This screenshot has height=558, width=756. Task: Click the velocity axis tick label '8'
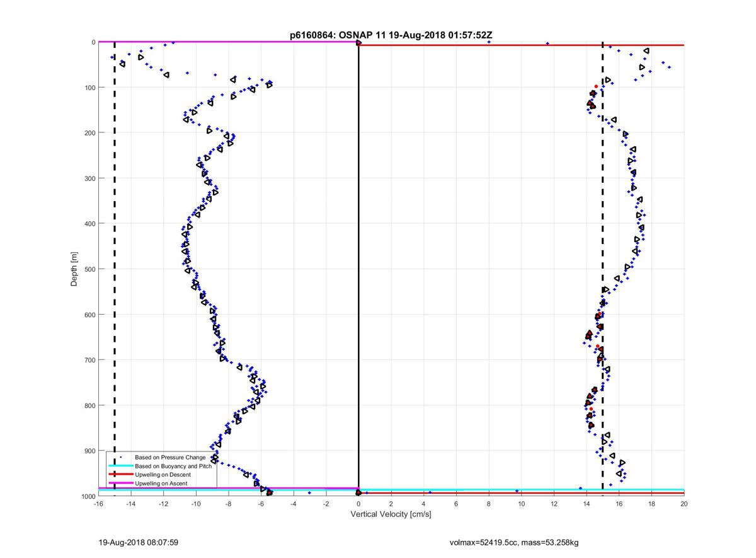(489, 504)
